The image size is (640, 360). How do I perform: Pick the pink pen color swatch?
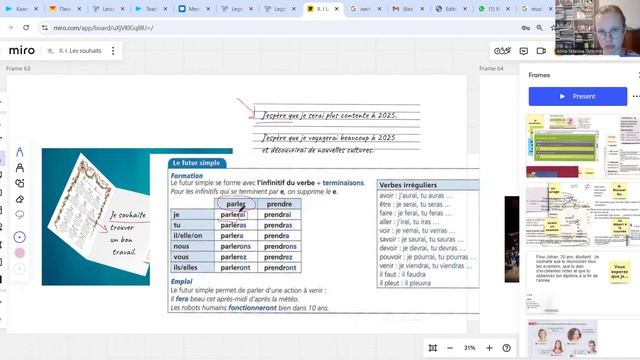coord(20,253)
